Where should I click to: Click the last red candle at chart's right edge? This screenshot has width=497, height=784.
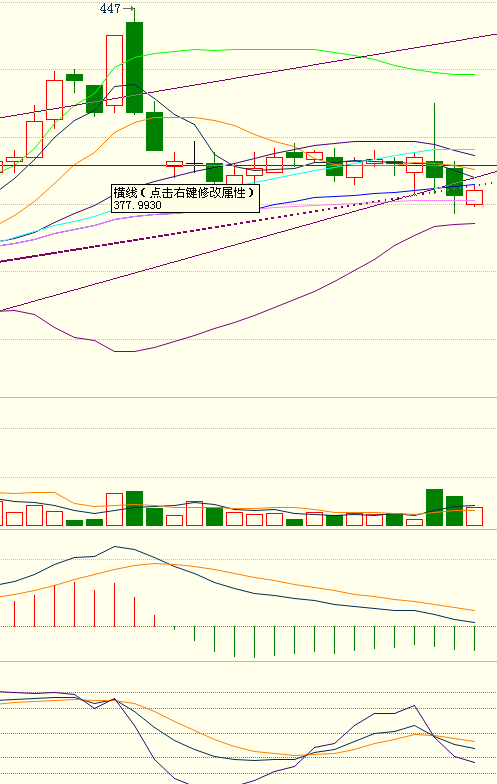pos(474,198)
